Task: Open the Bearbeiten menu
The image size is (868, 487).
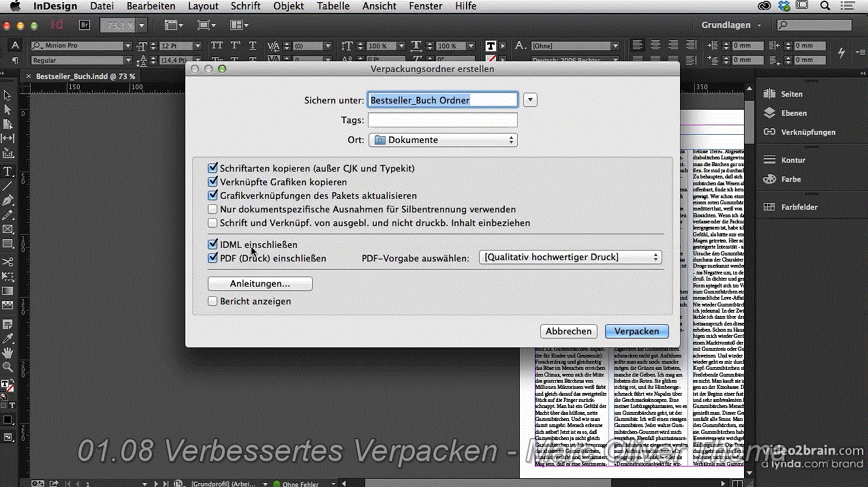Action: pyautogui.click(x=151, y=6)
